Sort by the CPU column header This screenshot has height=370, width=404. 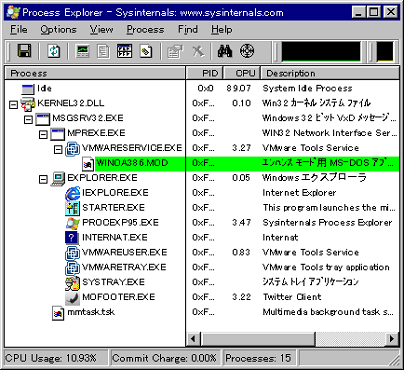[x=242, y=73]
